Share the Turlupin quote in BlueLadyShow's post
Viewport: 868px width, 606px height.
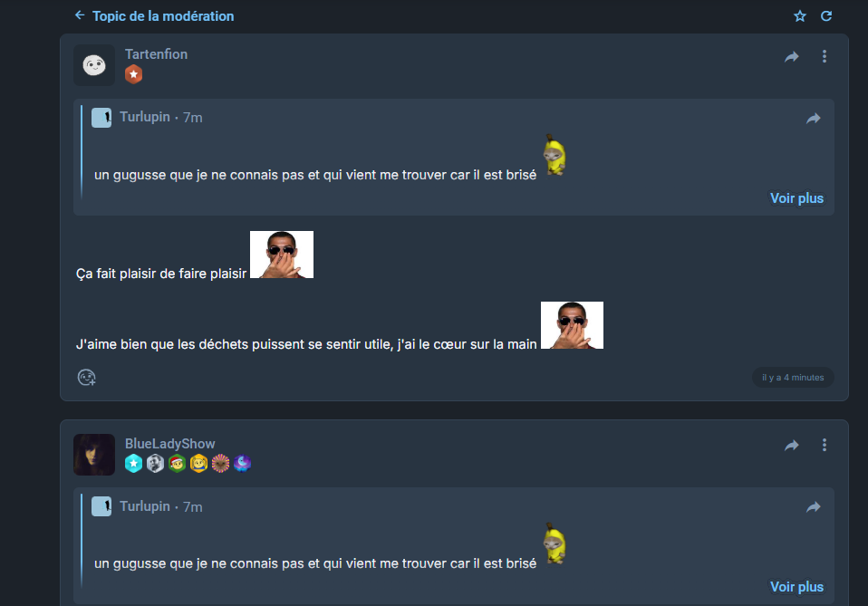click(x=814, y=507)
